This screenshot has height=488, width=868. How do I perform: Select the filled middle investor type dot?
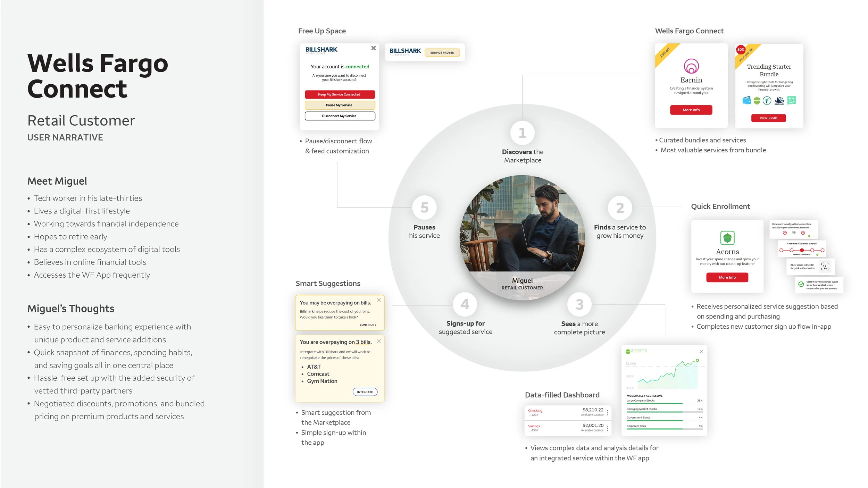coord(802,250)
